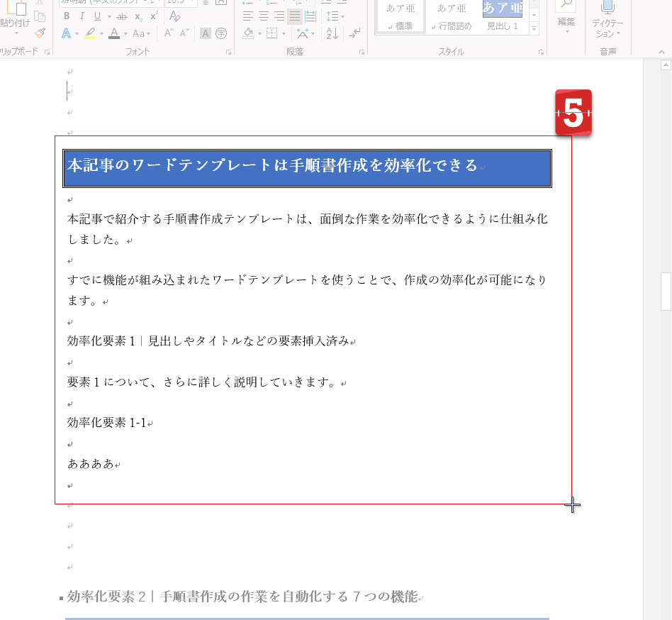This screenshot has width=672, height=620.
Task: Open underline style dropdown arrow
Action: (109, 17)
